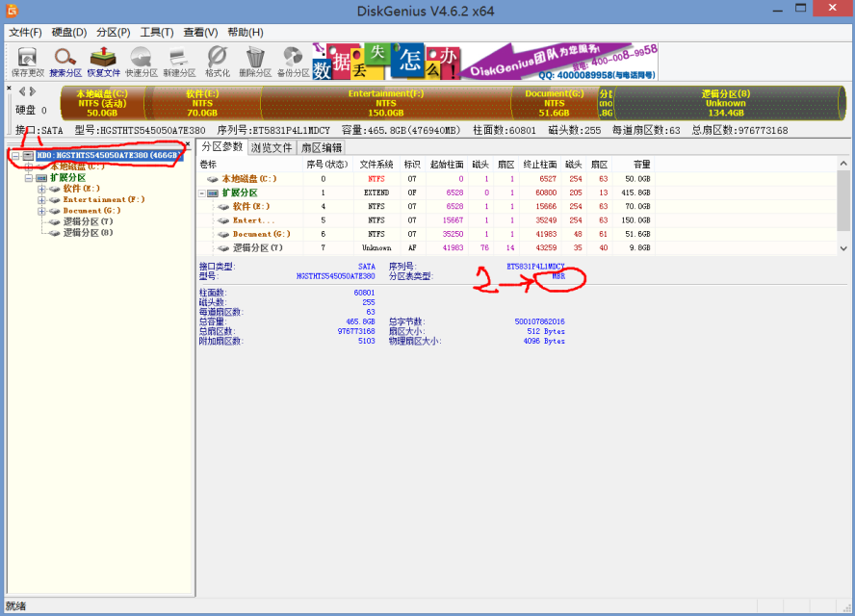The width and height of the screenshot is (855, 616).
Task: Click the New Partition (新建分区) icon
Action: [179, 63]
